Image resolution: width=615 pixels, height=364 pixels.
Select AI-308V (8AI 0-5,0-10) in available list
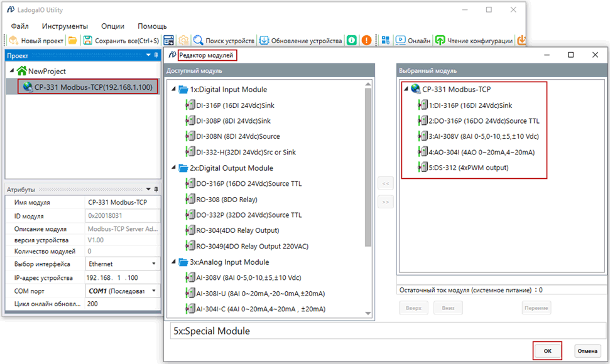pos(249,278)
